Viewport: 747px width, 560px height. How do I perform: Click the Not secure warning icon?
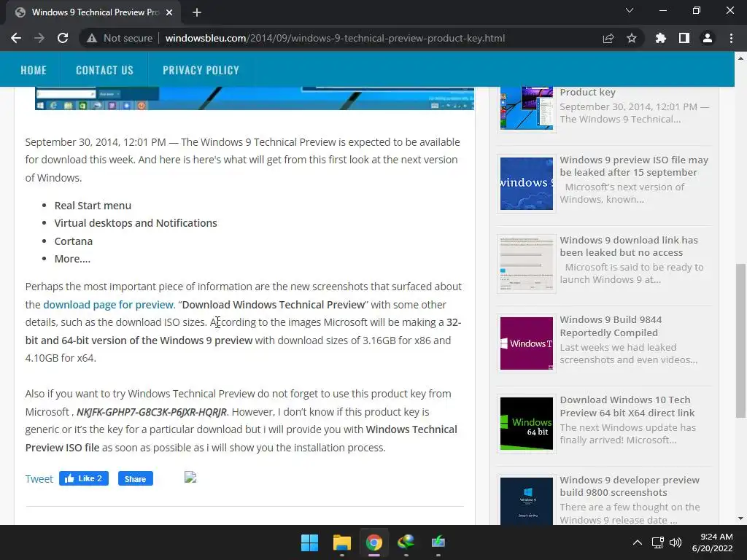pos(92,38)
